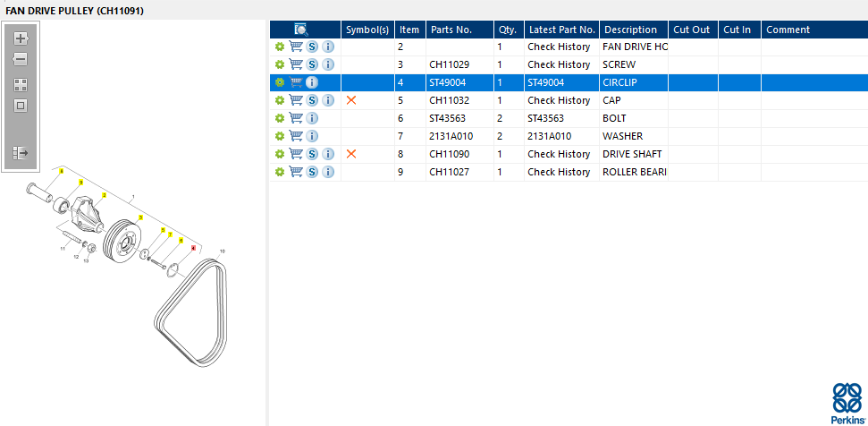Add WASHER 2131A010 to cart
This screenshot has width=868, height=426.
296,136
